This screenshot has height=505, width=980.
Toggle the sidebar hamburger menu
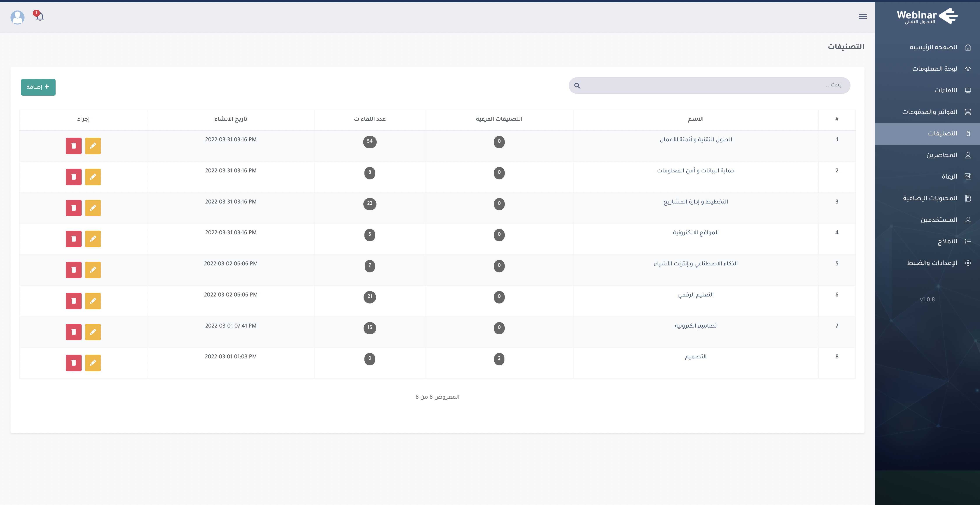[863, 16]
